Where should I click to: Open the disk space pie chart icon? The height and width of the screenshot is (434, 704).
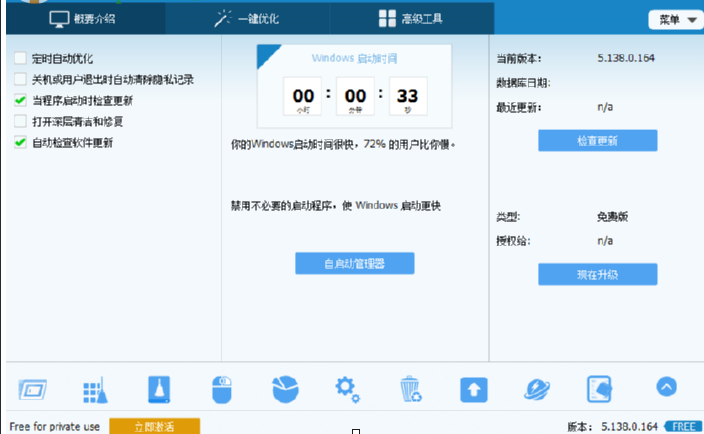[x=285, y=389]
